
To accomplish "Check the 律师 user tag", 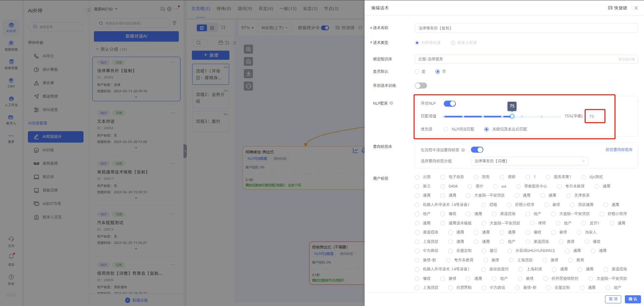I will click(x=532, y=223).
